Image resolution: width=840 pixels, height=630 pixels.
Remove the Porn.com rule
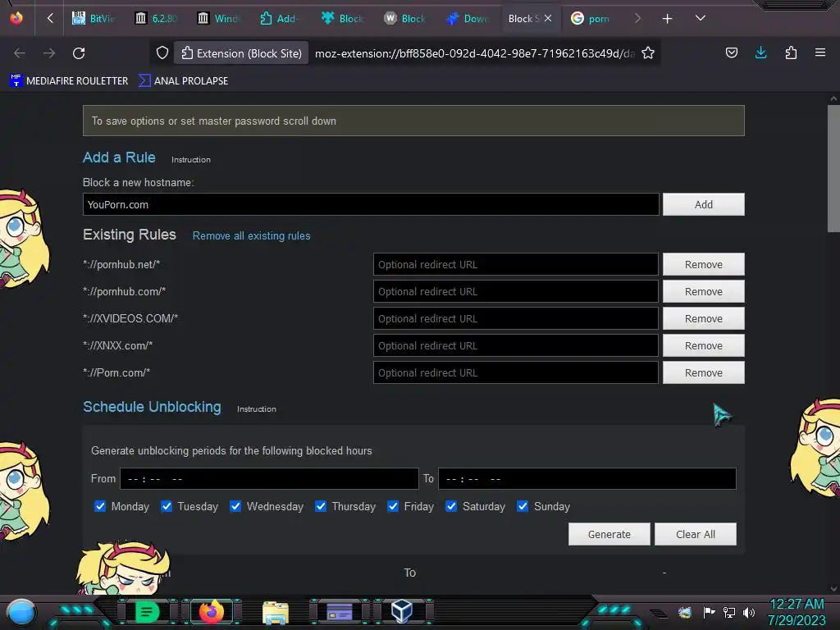click(703, 373)
